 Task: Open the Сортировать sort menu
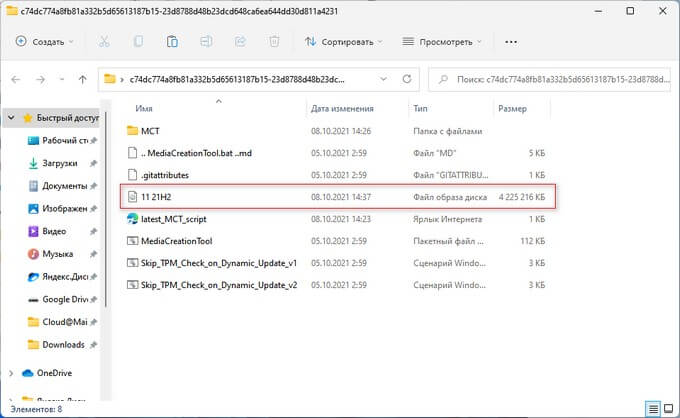pyautogui.click(x=343, y=42)
